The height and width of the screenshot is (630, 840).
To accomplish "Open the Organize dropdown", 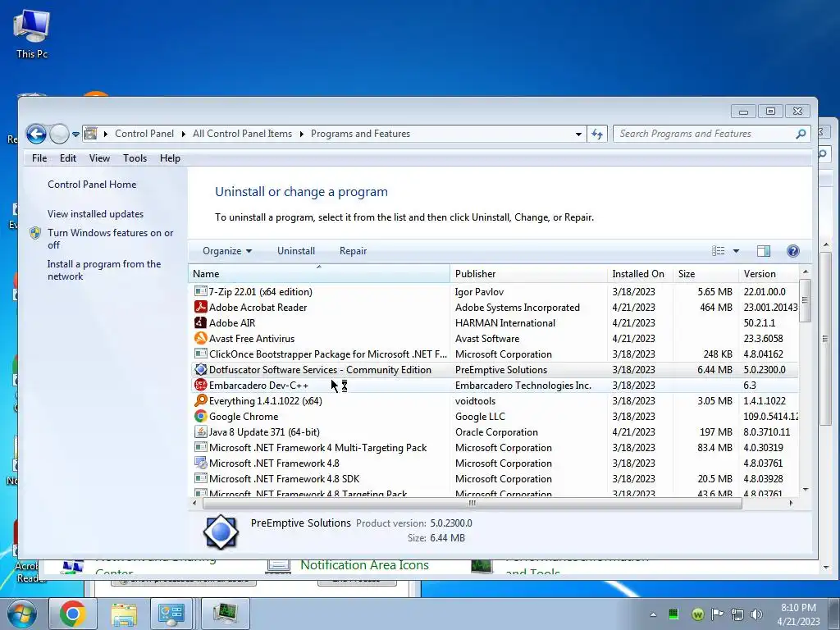I will coord(227,251).
